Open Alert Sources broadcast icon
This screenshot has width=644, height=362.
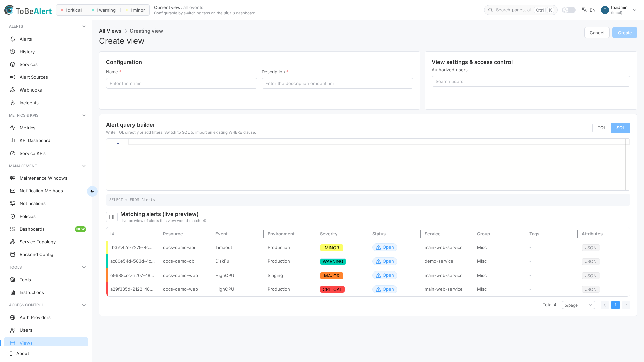pos(13,77)
